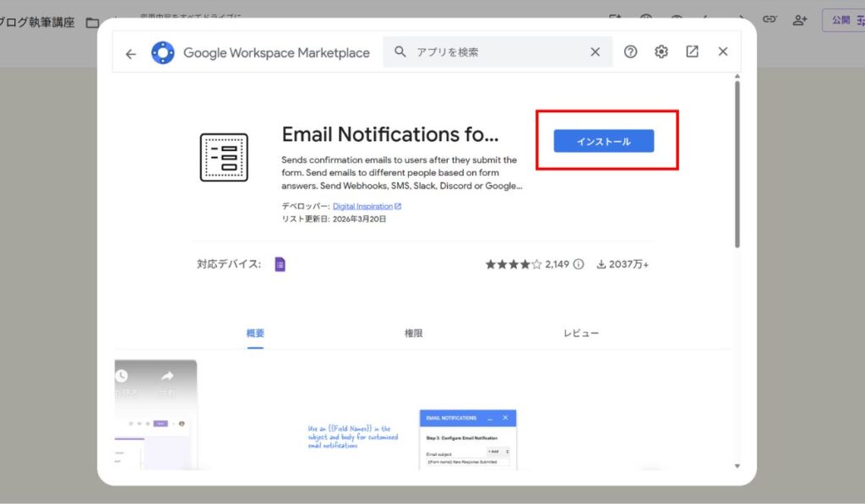Image resolution: width=865 pixels, height=504 pixels.
Task: Click the Email Notifications app logo
Action: (x=224, y=157)
